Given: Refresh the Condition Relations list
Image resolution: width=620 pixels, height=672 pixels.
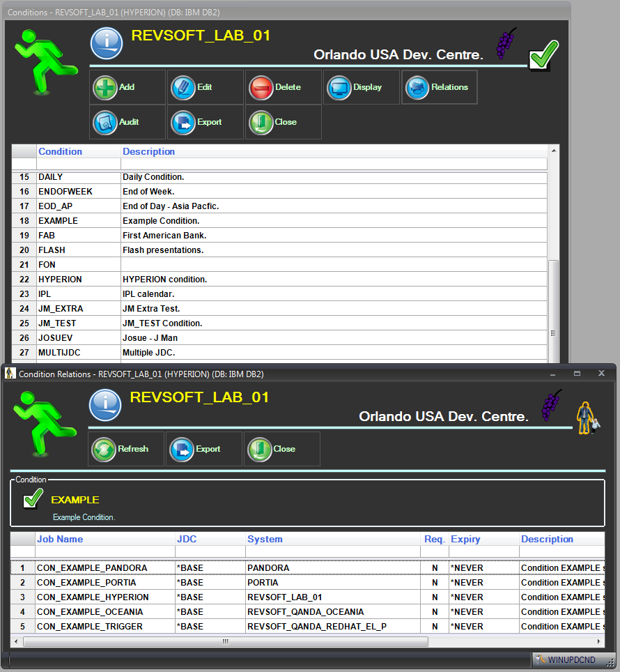Looking at the screenshot, I should pyautogui.click(x=126, y=449).
